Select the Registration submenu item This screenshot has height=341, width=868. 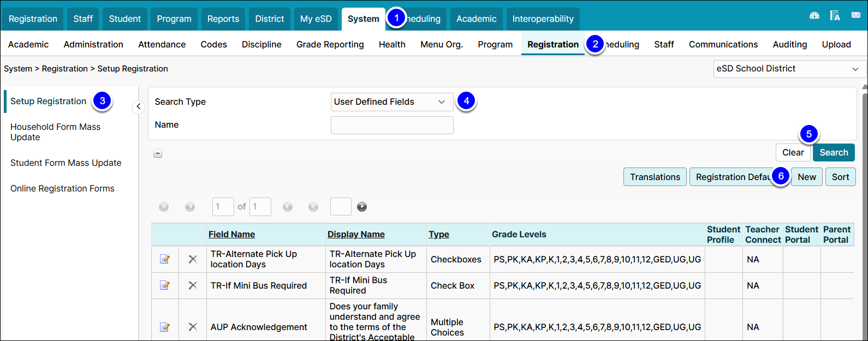(x=553, y=45)
